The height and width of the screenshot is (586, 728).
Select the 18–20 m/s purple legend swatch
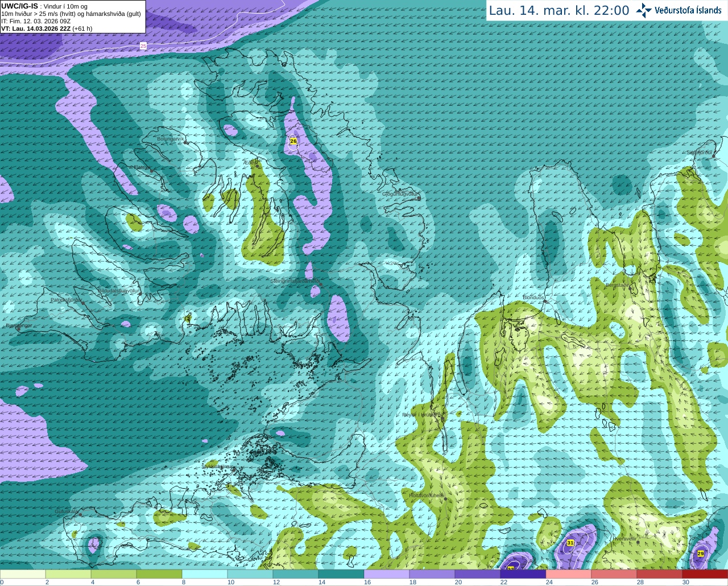click(x=432, y=574)
